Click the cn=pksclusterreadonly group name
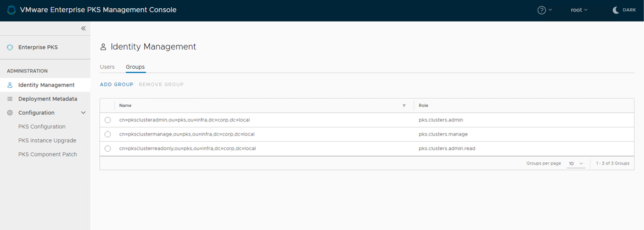The width and height of the screenshot is (644, 230). (187, 148)
